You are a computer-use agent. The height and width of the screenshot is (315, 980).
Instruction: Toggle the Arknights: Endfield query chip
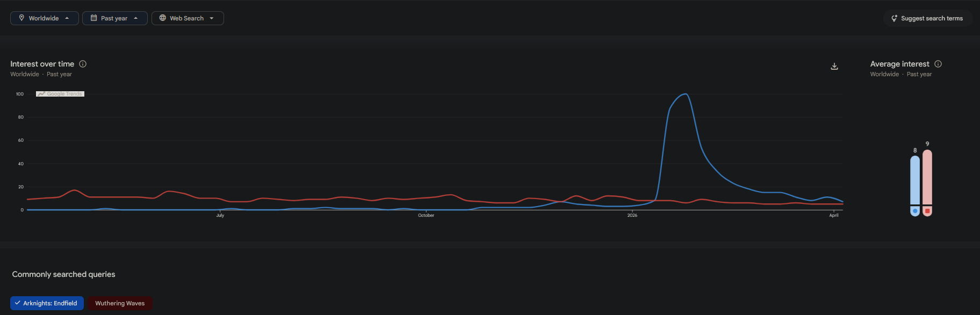point(47,303)
